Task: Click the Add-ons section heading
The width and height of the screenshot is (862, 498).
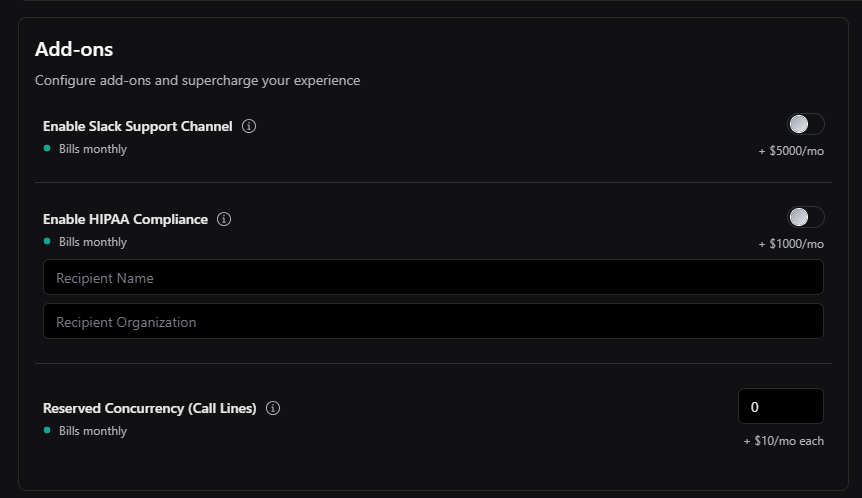Action: [74, 49]
